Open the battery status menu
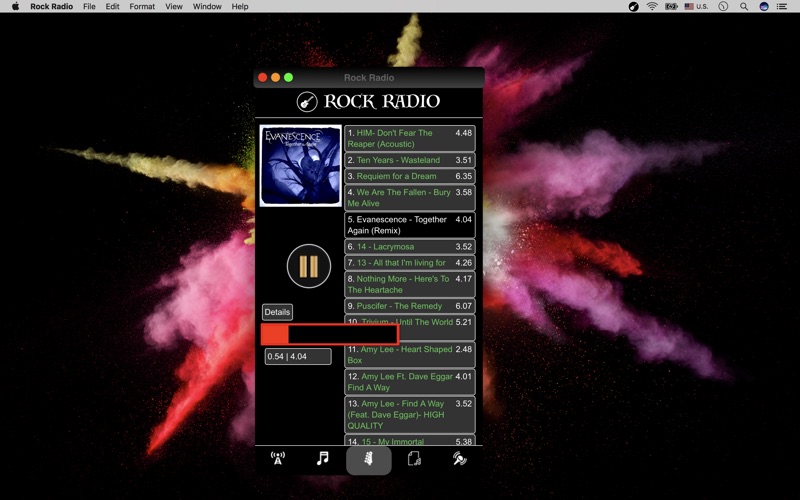The height and width of the screenshot is (500, 800). [x=671, y=6]
